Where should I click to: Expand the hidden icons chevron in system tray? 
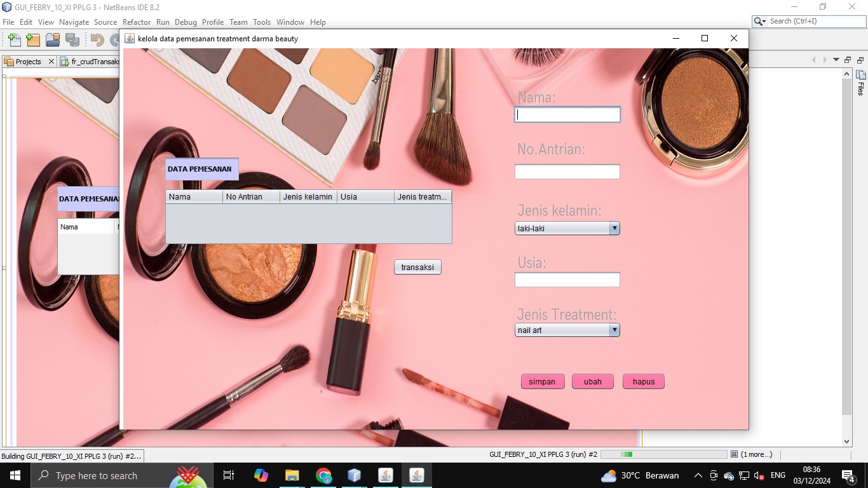698,475
